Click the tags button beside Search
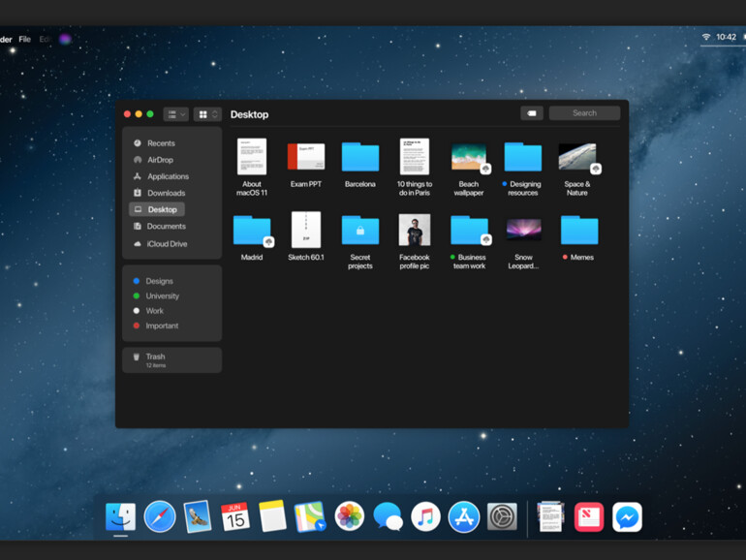The image size is (746, 560). pyautogui.click(x=532, y=113)
